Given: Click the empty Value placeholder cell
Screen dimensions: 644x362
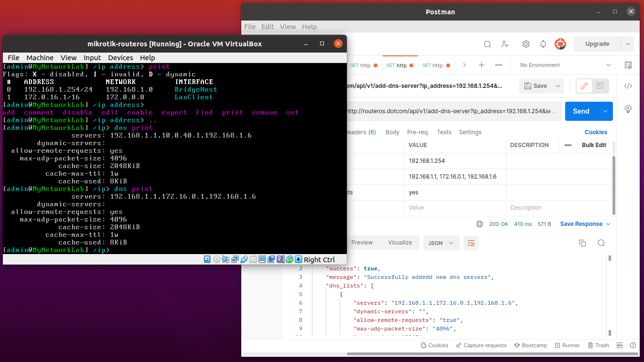Looking at the screenshot, I should pyautogui.click(x=455, y=208).
